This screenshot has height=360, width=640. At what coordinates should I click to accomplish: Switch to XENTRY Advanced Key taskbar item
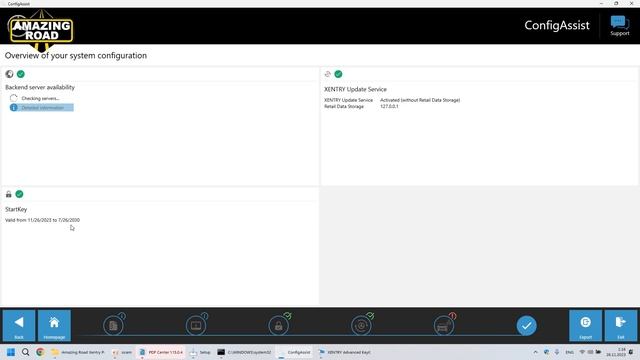(x=344, y=352)
